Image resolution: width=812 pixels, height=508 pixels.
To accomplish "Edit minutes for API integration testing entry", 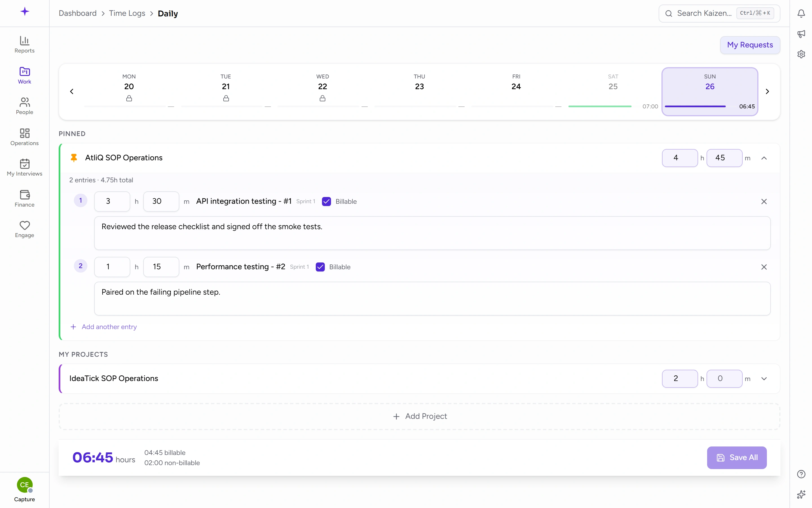I will 161,202.
